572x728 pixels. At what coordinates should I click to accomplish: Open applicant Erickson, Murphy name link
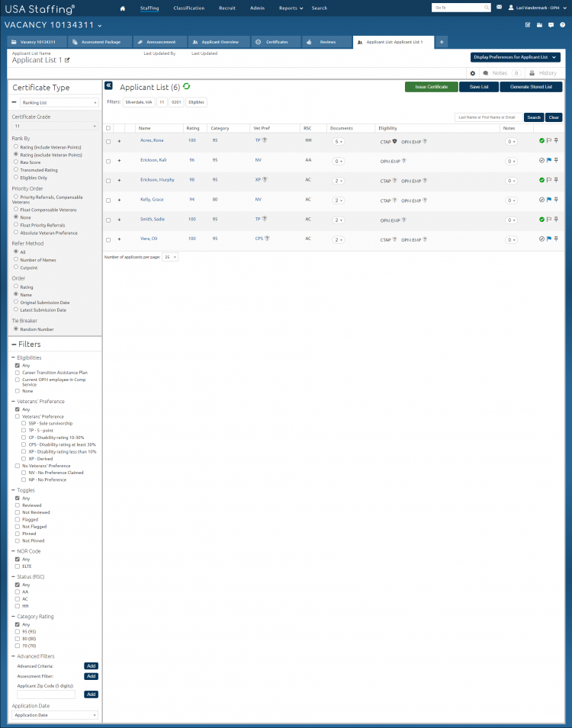coord(157,180)
